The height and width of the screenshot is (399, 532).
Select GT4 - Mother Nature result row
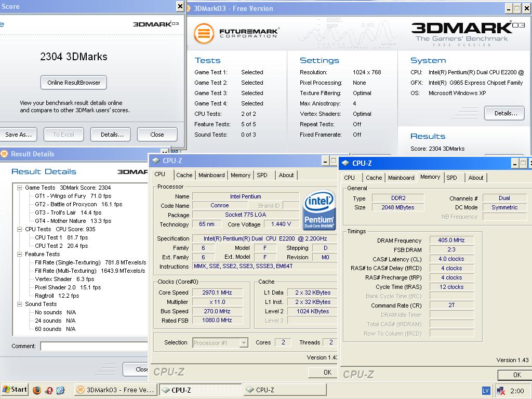(73, 221)
